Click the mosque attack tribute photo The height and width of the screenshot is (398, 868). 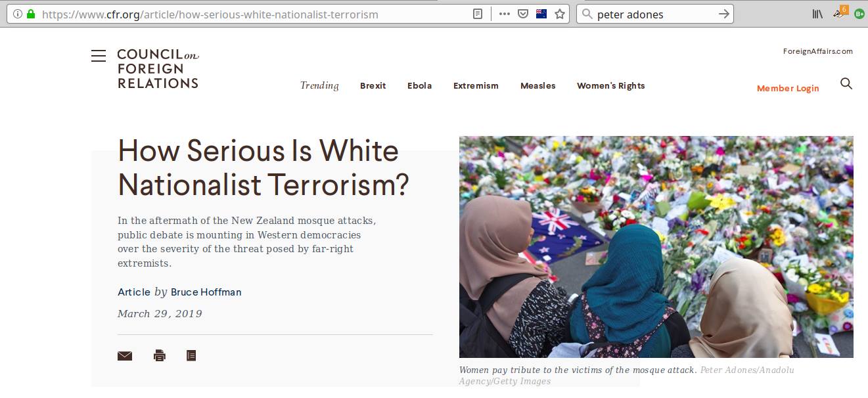coord(656,247)
